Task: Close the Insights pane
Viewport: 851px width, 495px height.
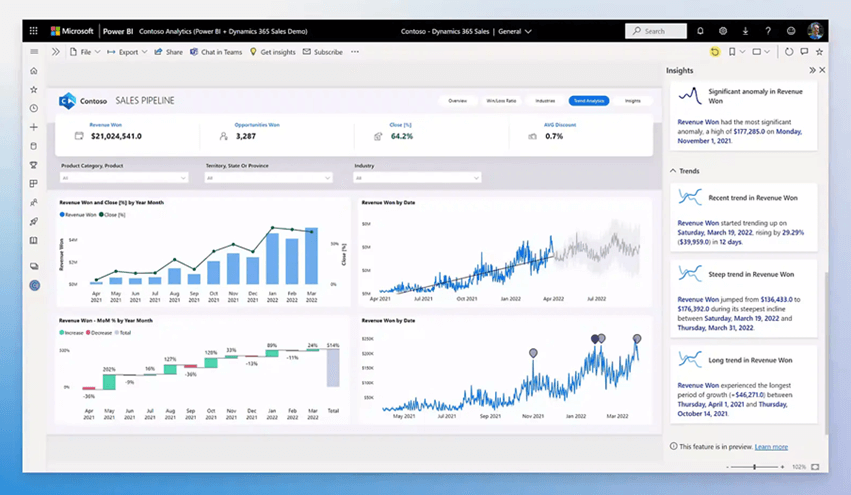Action: click(x=822, y=70)
